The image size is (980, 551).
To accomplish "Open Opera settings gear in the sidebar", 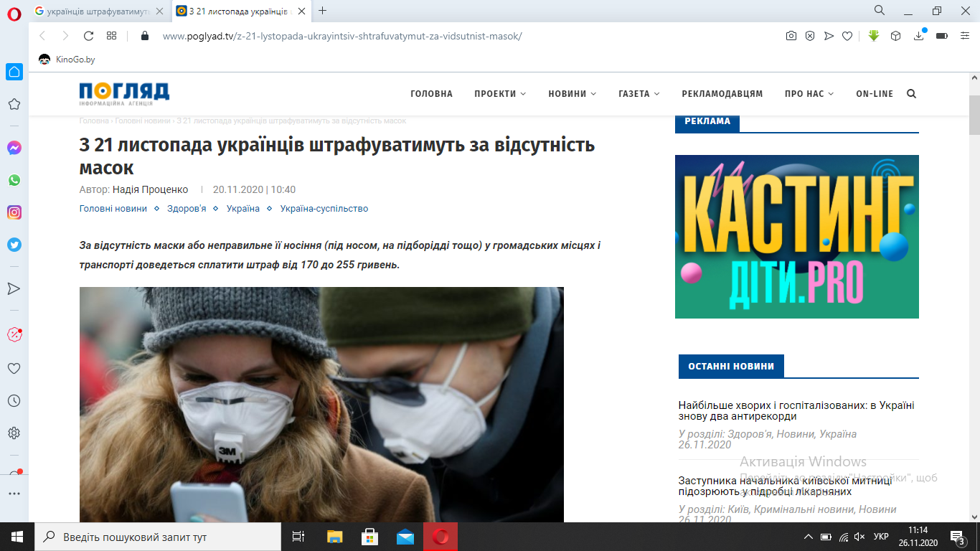I will point(14,433).
